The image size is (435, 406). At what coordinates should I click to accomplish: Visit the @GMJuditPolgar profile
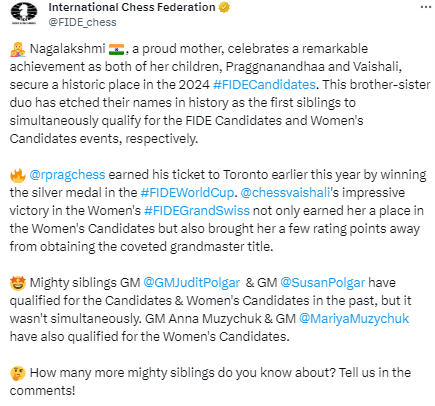pos(192,283)
